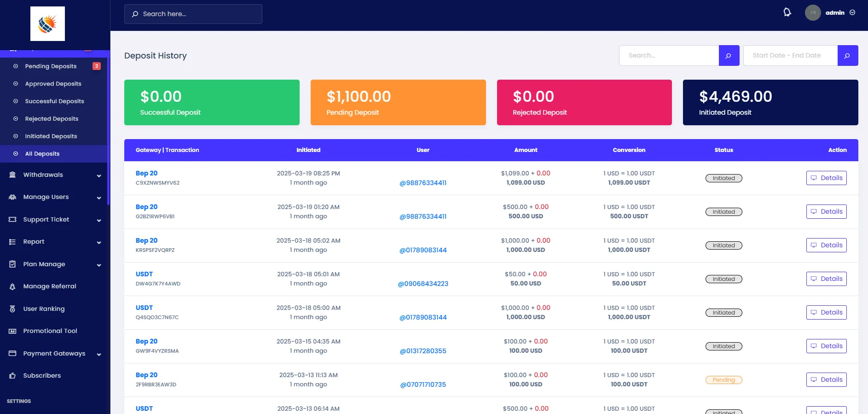Open Details for transaction C9XZNWSMYV62
868x414 pixels.
point(826,178)
